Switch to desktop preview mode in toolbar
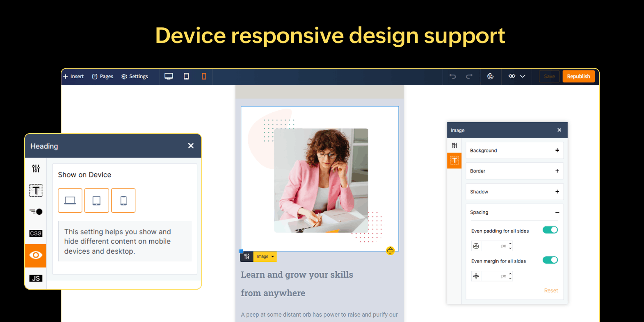Screen dimensions: 644x322 [x=169, y=77]
